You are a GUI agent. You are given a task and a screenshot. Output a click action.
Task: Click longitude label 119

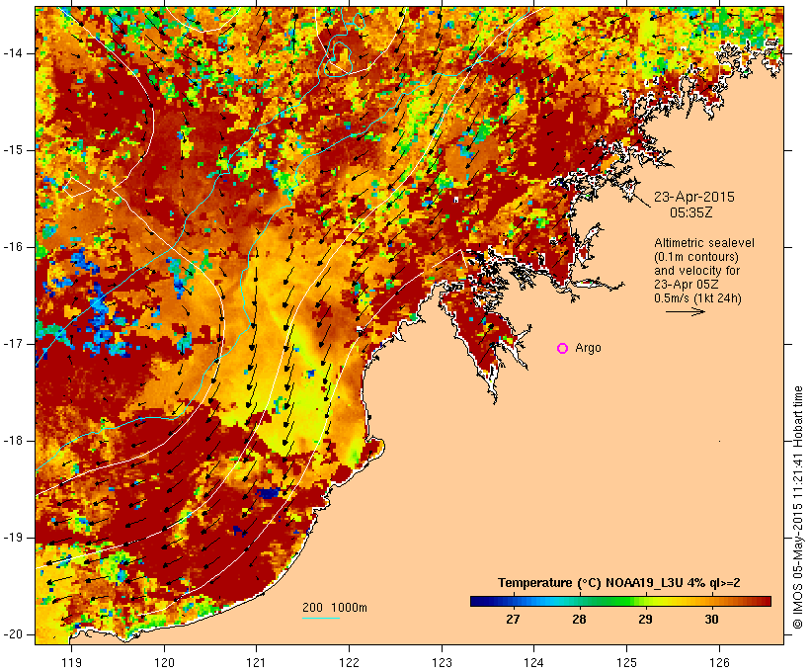[x=71, y=663]
